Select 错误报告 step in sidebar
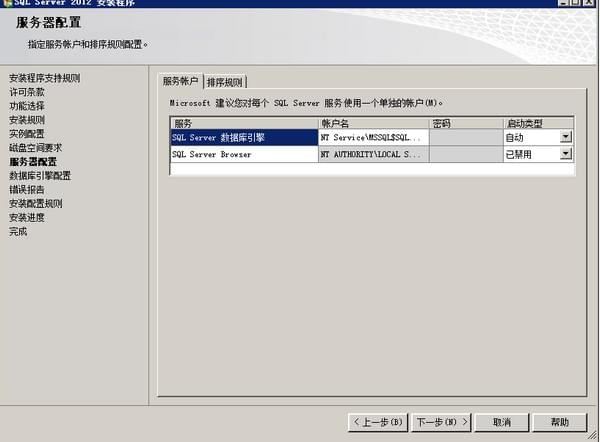This screenshot has width=600, height=442. (27, 189)
